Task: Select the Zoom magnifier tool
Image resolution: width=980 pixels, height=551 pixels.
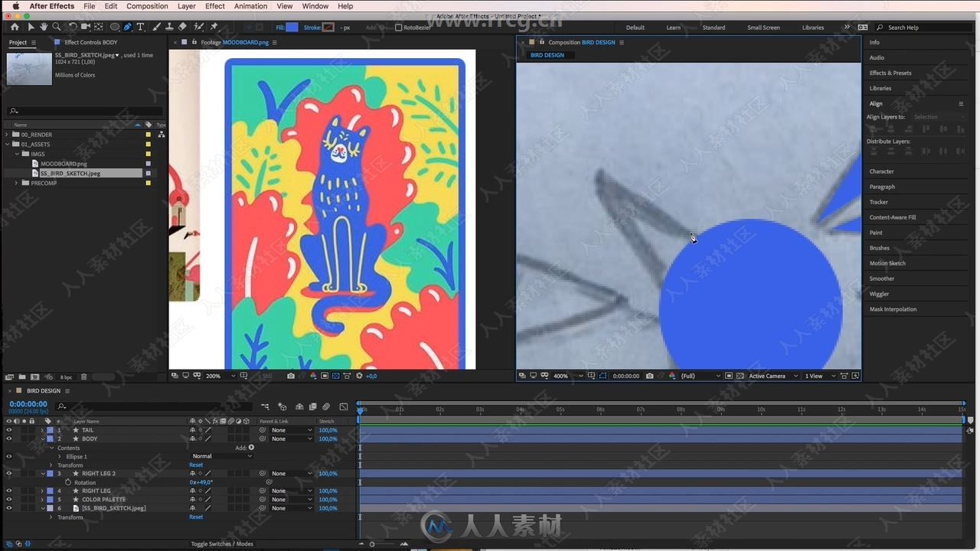Action: click(x=56, y=27)
